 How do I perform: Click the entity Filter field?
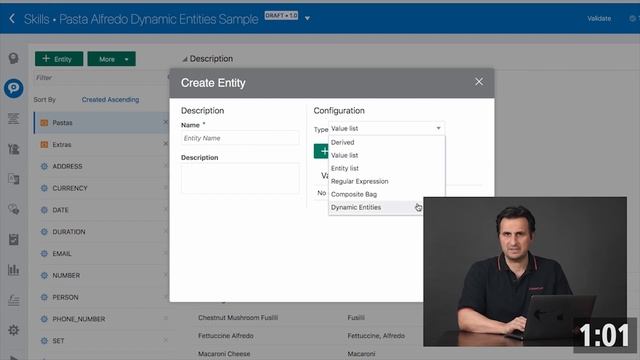100,78
